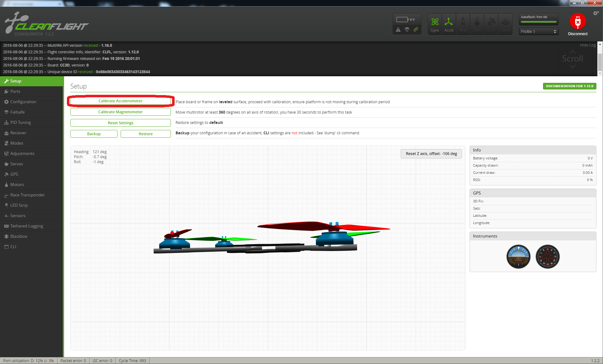This screenshot has width=603, height=364.
Task: Open the PID Tuning tab
Action: [20, 122]
